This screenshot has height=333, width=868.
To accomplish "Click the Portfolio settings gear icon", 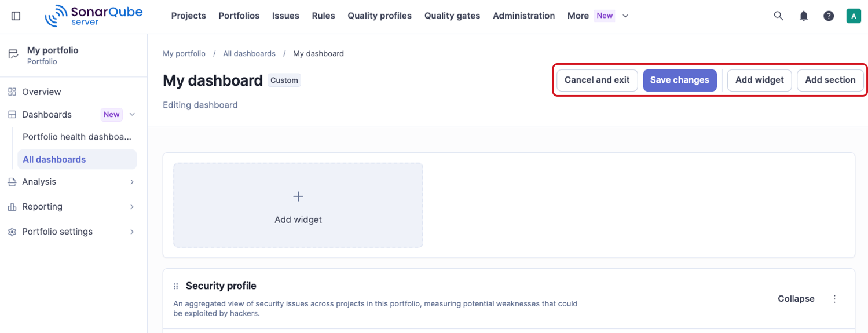I will tap(12, 232).
